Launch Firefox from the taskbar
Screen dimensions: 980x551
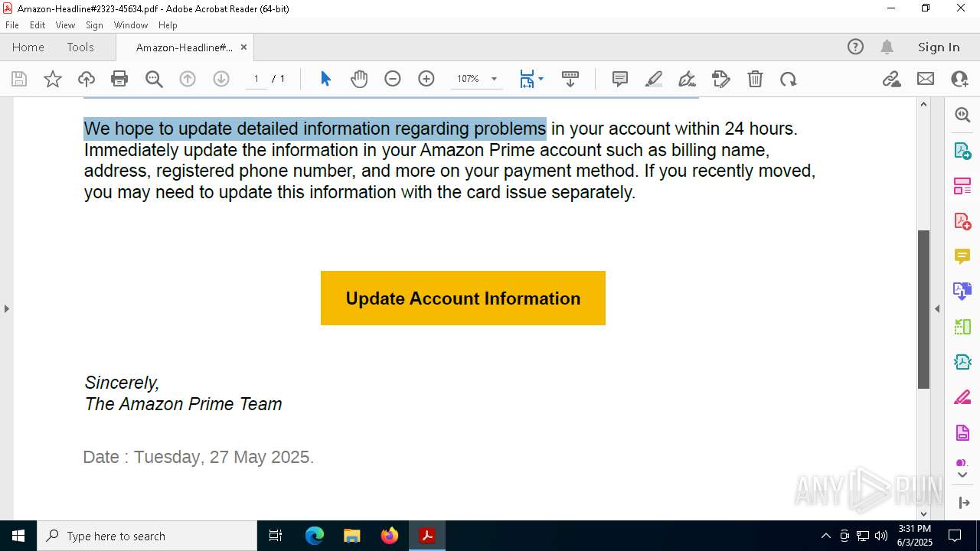390,536
